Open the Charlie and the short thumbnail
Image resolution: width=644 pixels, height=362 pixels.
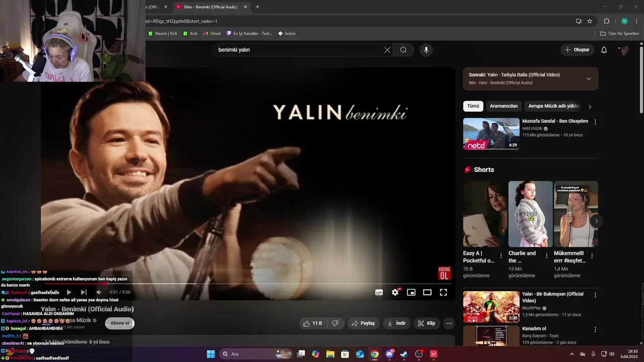coord(530,214)
